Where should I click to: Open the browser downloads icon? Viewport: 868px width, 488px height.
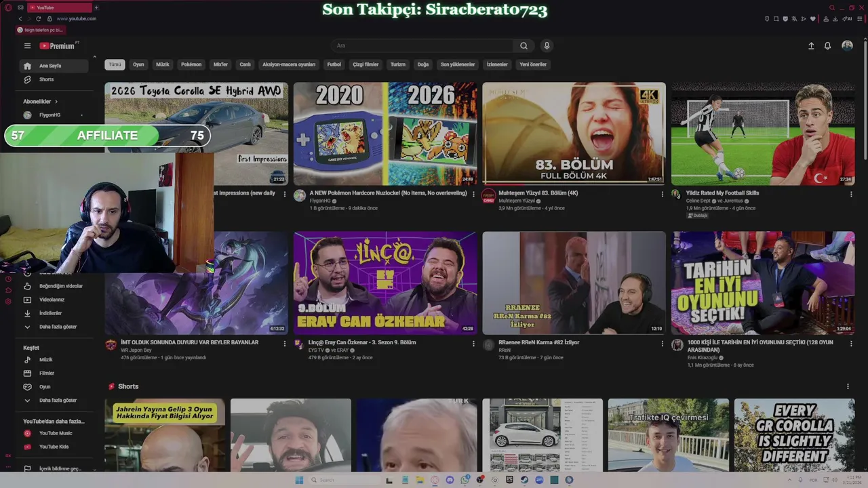click(835, 18)
